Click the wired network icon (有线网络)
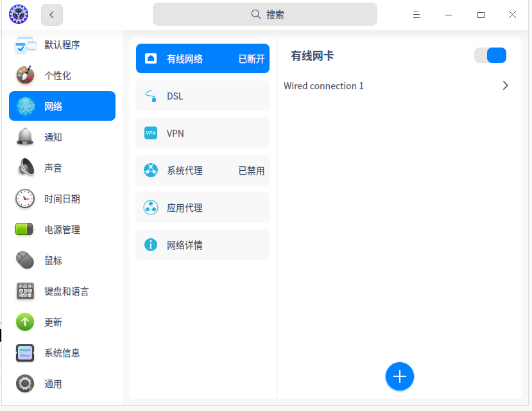The height and width of the screenshot is (411, 532). [151, 58]
